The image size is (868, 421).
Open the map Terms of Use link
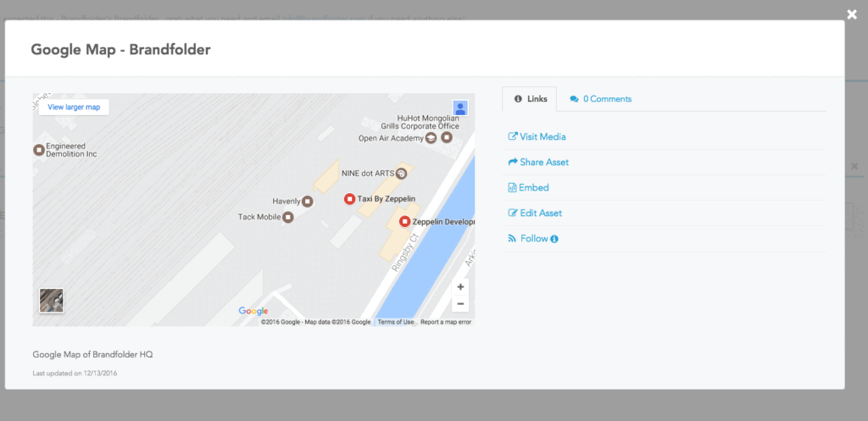(x=395, y=322)
